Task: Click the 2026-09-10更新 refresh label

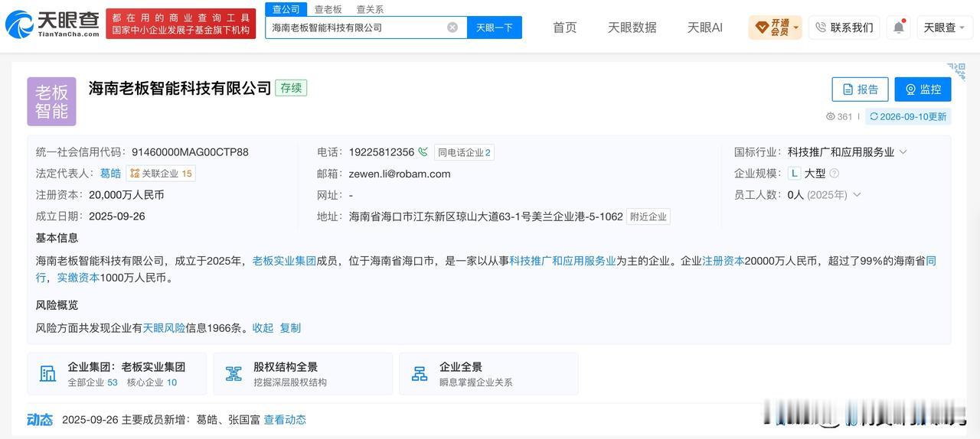Action: [x=908, y=116]
